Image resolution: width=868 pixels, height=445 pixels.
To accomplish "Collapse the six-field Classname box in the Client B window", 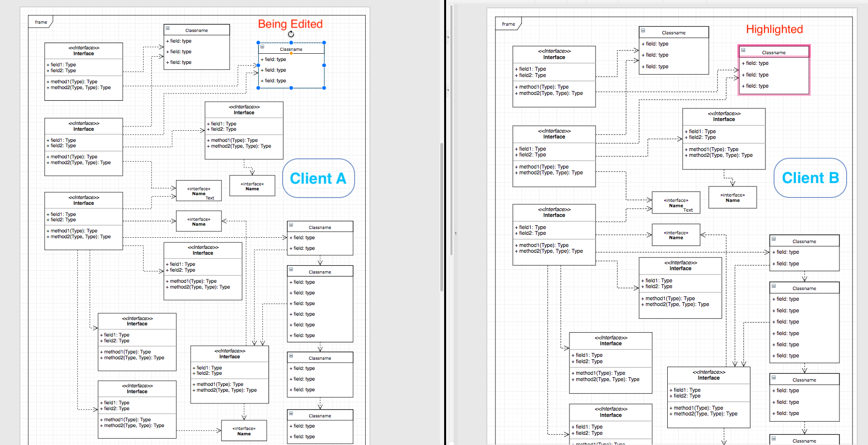I will (x=774, y=286).
